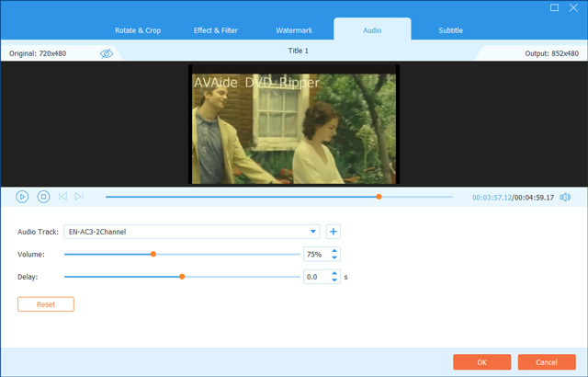Click the video preview frame
This screenshot has height=377, width=588.
tap(294, 124)
